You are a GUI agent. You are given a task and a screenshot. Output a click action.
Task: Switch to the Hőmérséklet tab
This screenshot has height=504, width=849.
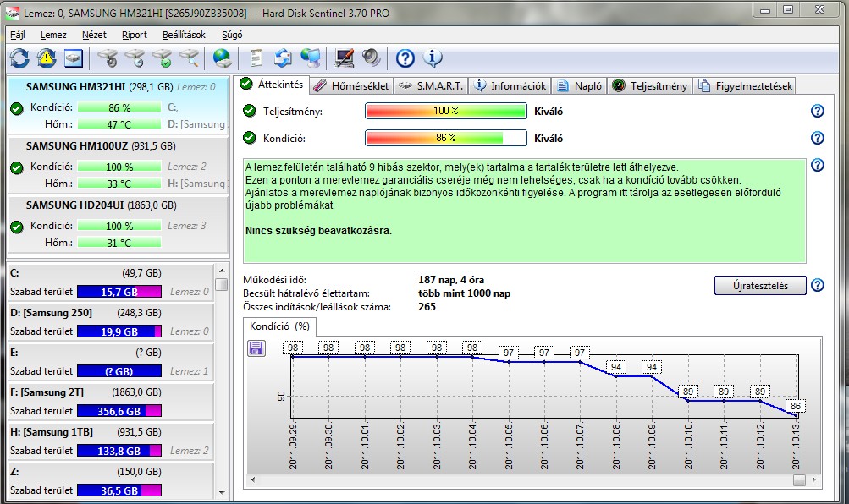point(351,86)
